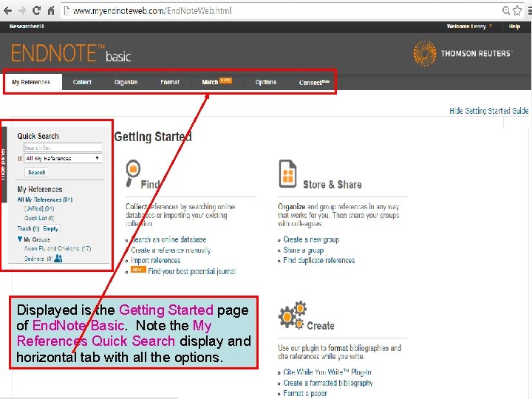532x399 pixels.
Task: Click the ENDNOTE basic logo
Action: tap(71, 54)
